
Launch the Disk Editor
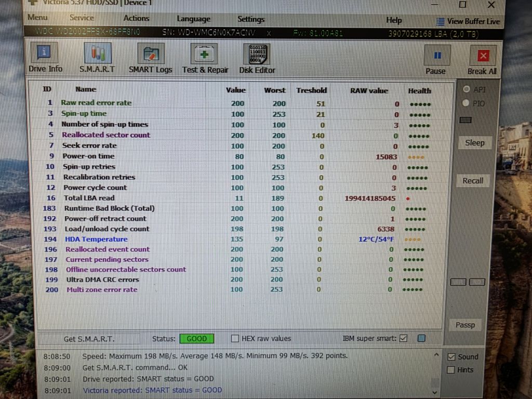[x=257, y=59]
